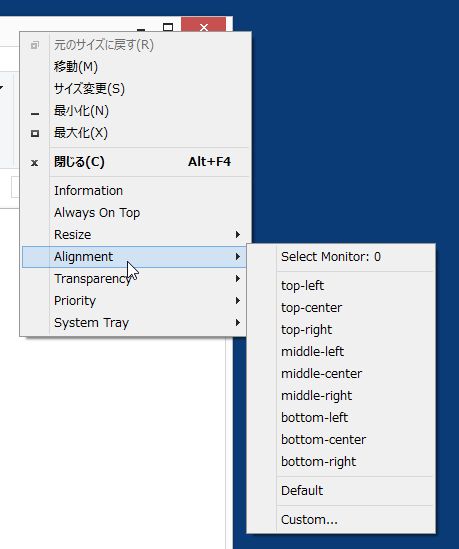Screen dimensions: 459x549
Task: Pick middle-center alignment
Action: pyautogui.click(x=341, y=374)
